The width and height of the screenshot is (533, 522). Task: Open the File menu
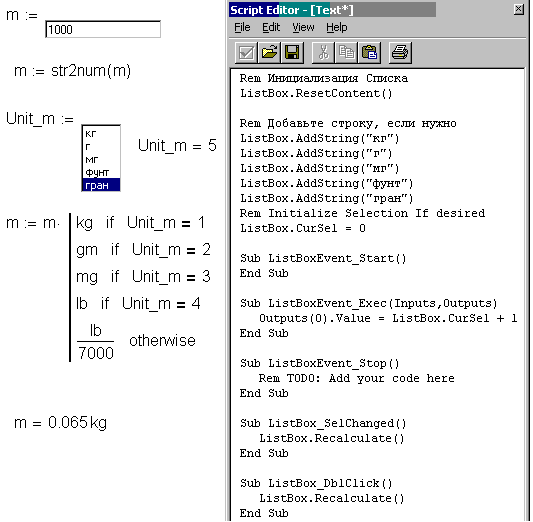[x=242, y=27]
